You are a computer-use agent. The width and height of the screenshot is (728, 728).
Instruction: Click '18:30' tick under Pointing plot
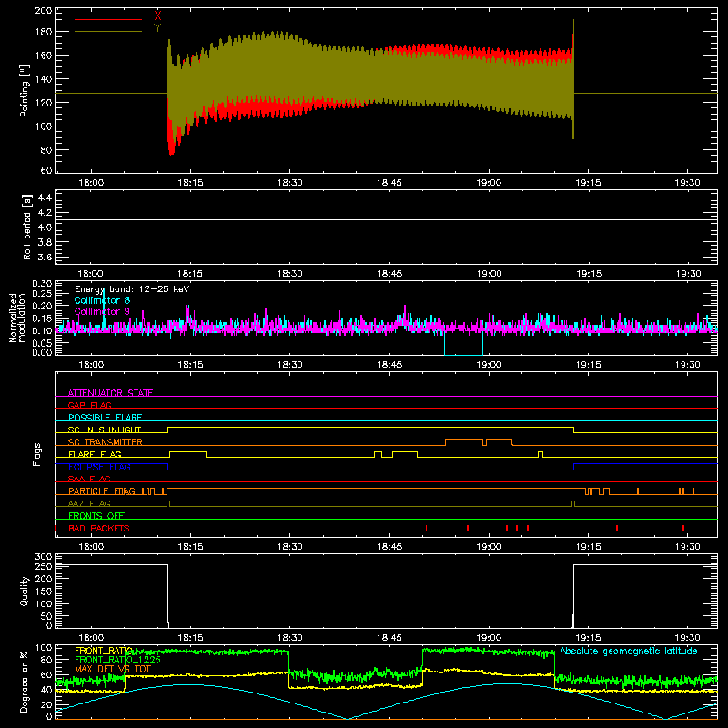click(x=289, y=183)
